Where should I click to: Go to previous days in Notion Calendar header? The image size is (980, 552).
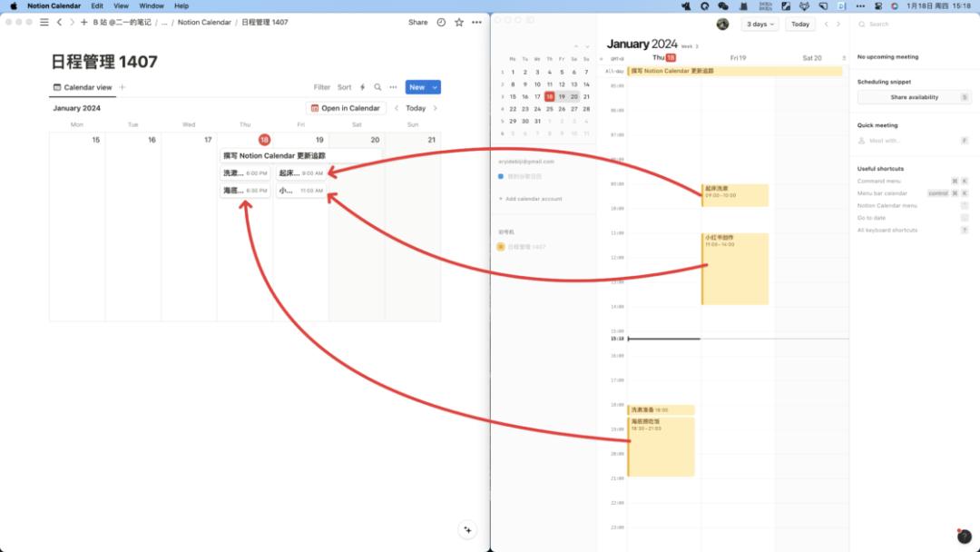(x=827, y=25)
